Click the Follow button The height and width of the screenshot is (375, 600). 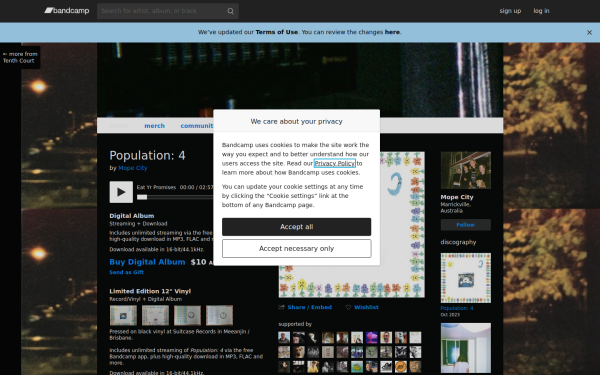[466, 225]
